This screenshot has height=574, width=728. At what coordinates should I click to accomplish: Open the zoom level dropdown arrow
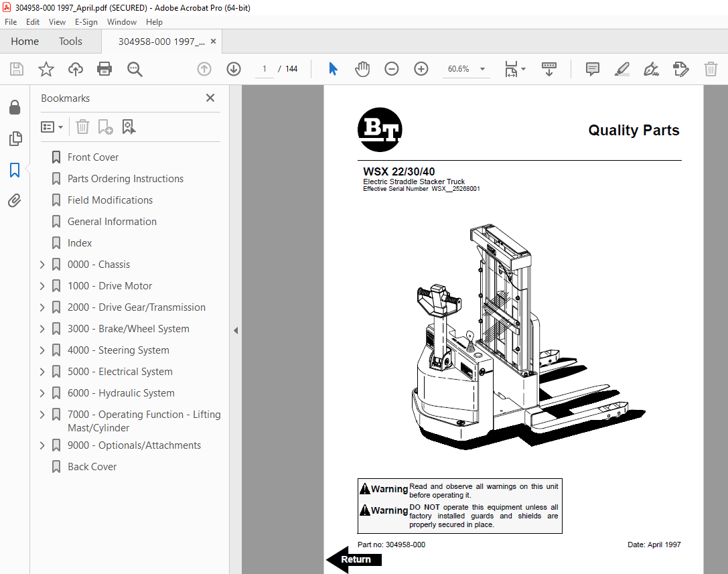pos(482,69)
